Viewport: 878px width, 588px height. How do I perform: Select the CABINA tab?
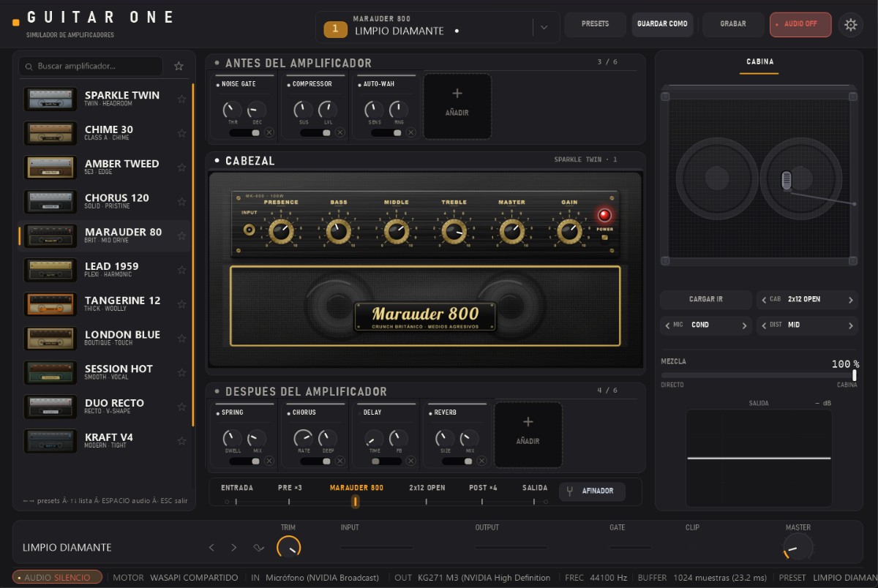[759, 62]
